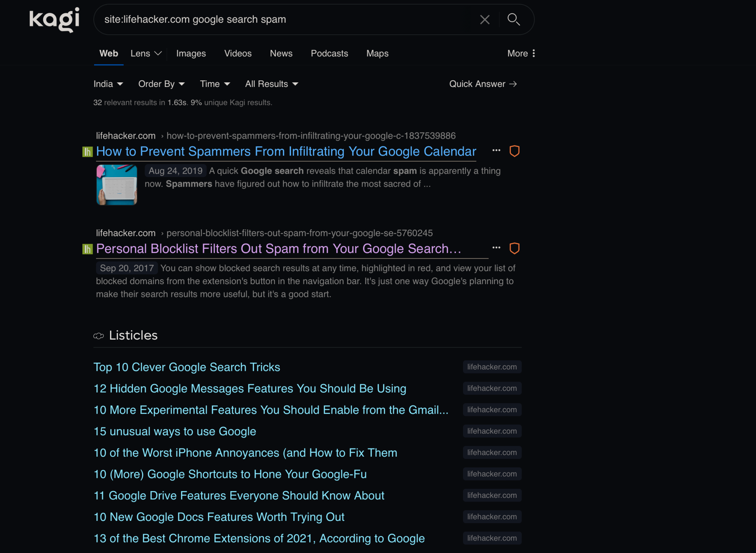Click the '32 relevant results' stats text
Screen dimensions: 756x553
pos(183,103)
